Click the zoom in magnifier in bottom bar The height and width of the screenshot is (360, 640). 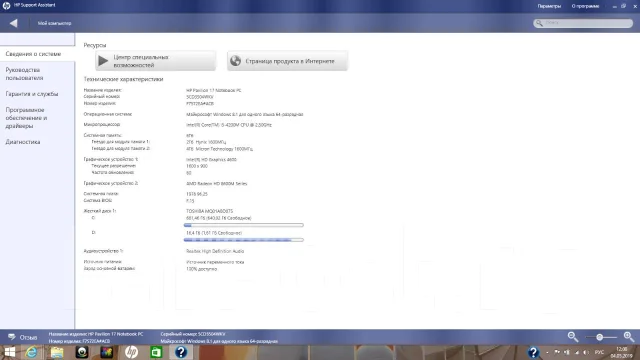pos(629,337)
